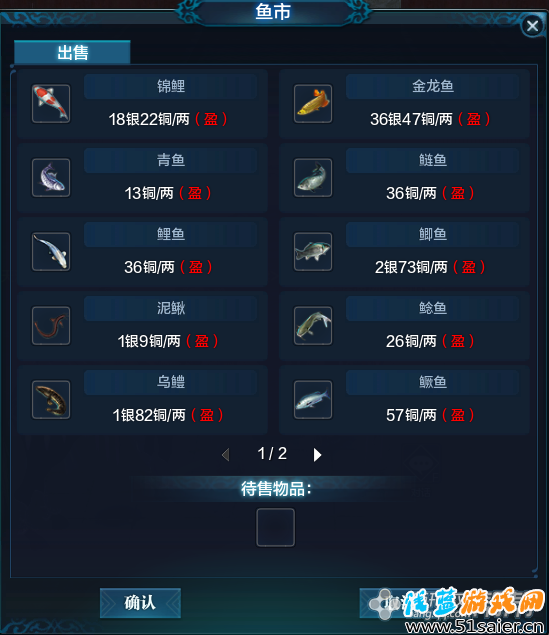549x635 pixels.
Task: Choose the 鲶鱼 catfish icon
Action: (313, 326)
